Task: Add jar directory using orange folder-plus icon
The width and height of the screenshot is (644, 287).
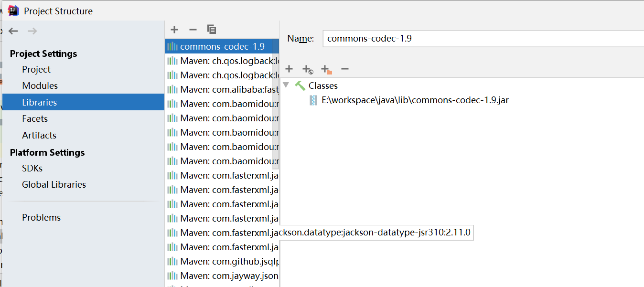Action: (326, 69)
